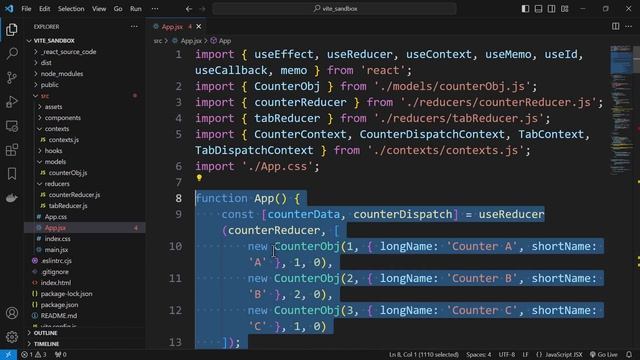This screenshot has width=640, height=360.
Task: Toggle the primary side bar layout icon
Action: pyautogui.click(x=525, y=9)
